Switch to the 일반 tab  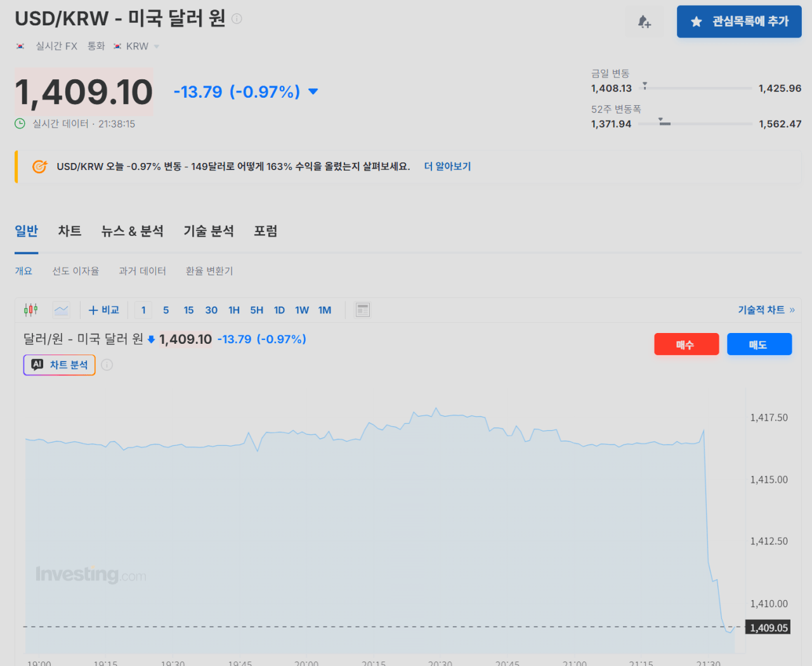click(x=27, y=231)
